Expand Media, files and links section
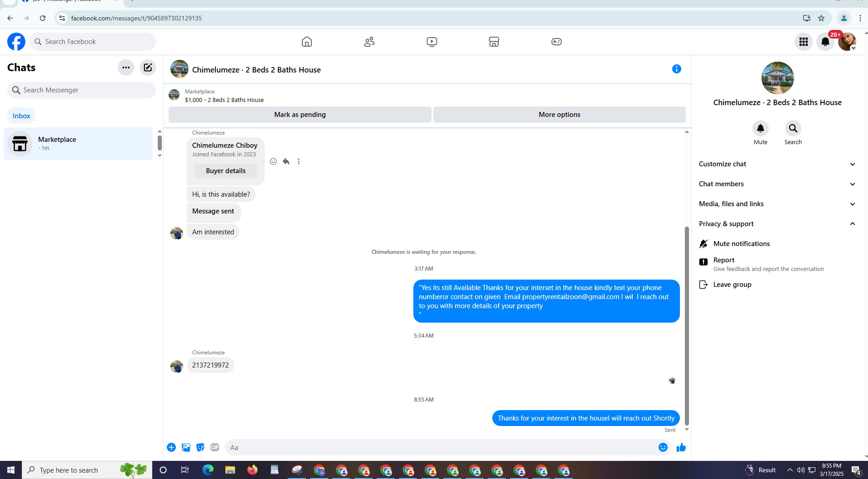Viewport: 868px width, 479px height. [x=777, y=204]
